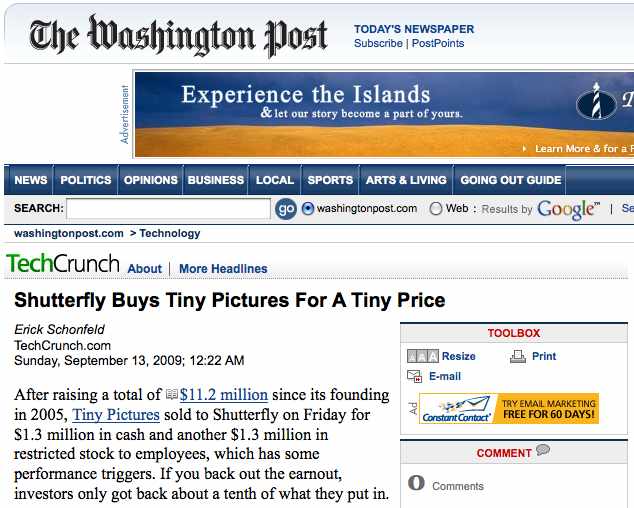Screen dimensions: 634x508
Task: Click the More Headlines link
Action: click(x=223, y=269)
